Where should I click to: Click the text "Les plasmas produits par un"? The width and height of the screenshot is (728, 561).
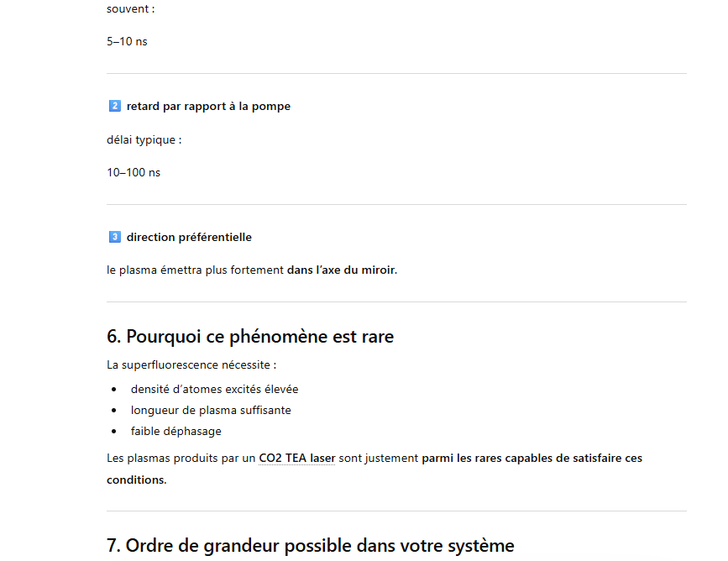181,459
